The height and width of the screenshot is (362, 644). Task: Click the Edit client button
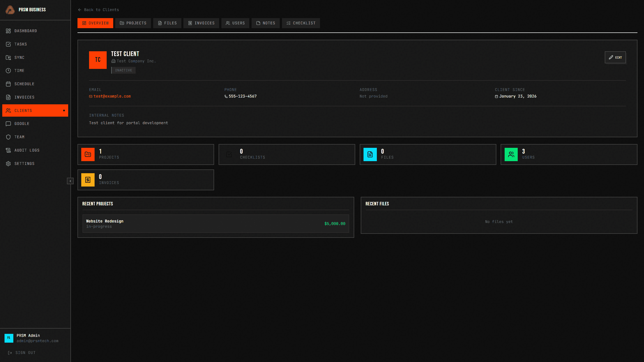click(615, 58)
